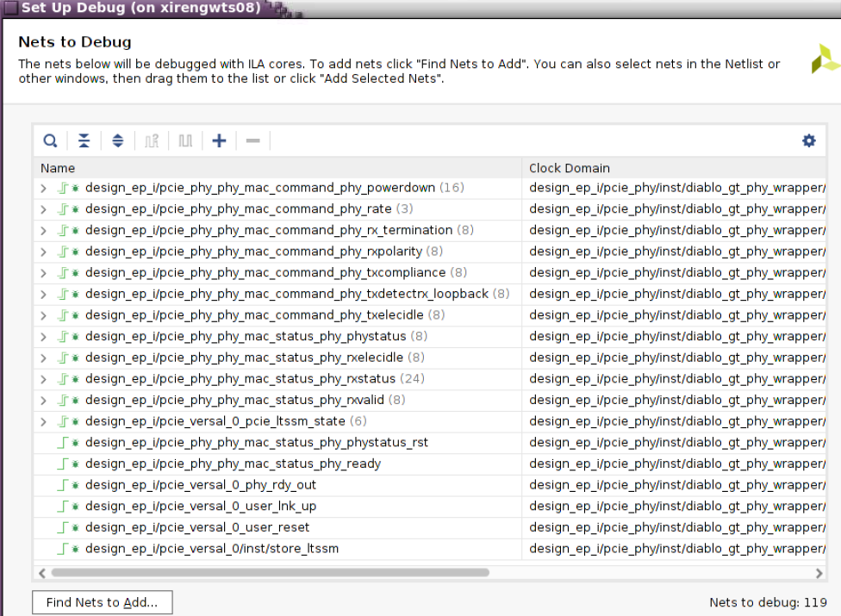Image resolution: width=841 pixels, height=616 pixels.
Task: Click the Collapse All toolbar icon
Action: point(84,141)
